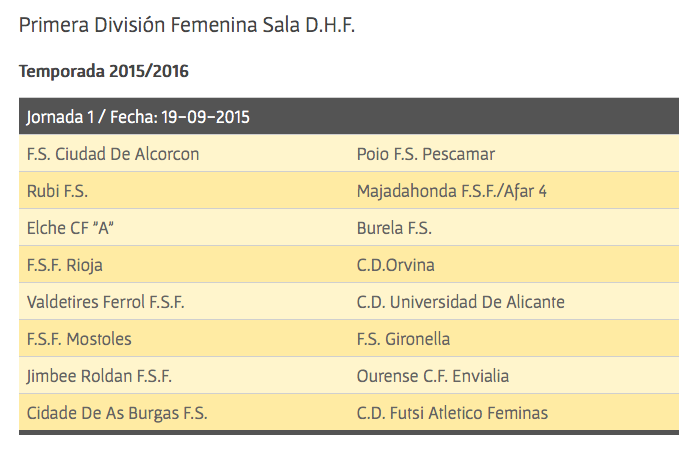Click Cidade De As Burgas F.S.
The height and width of the screenshot is (453, 693).
(117, 413)
